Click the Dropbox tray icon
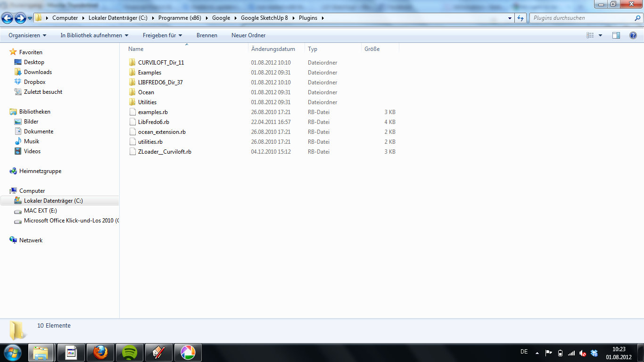 pos(594,353)
